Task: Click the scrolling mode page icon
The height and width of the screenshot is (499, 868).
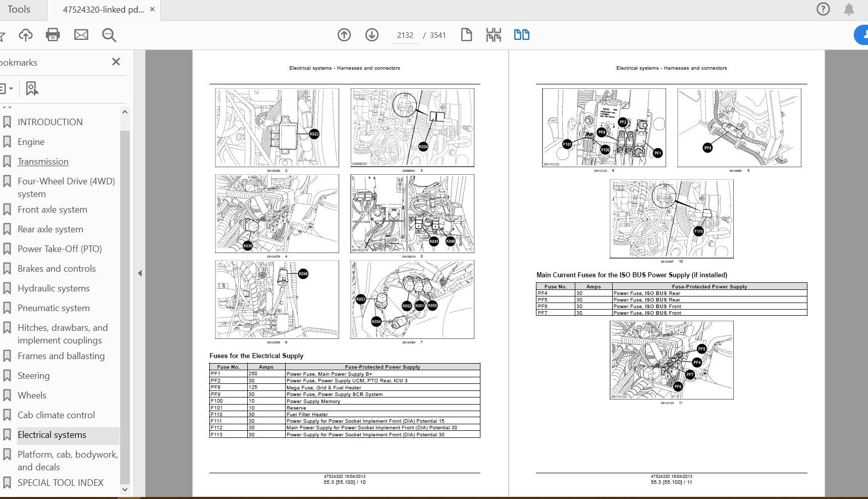Action: click(x=494, y=35)
